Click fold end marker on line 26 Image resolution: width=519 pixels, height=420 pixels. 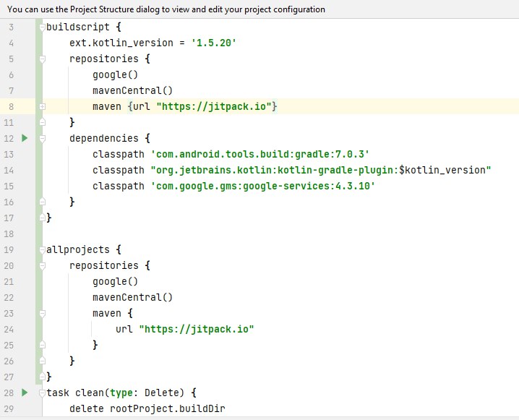(42, 361)
